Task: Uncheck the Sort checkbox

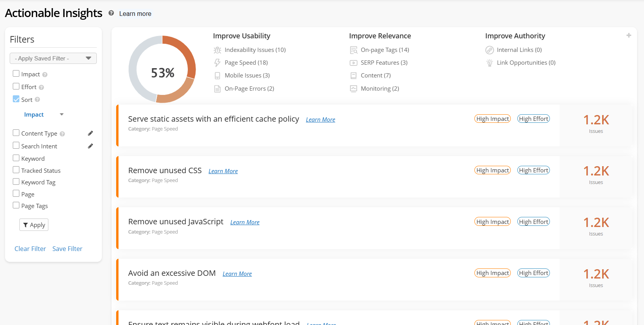Action: point(16,99)
